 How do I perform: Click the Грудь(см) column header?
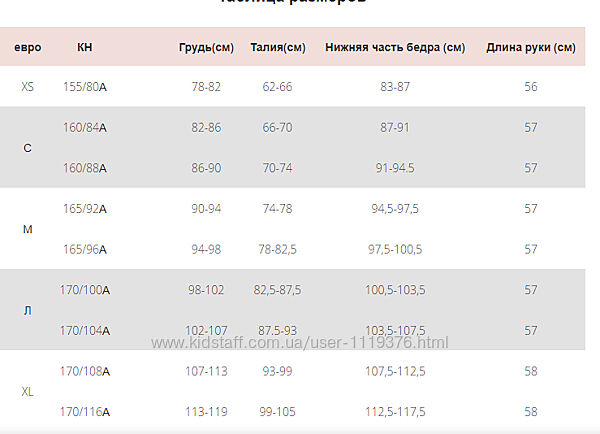pyautogui.click(x=207, y=47)
